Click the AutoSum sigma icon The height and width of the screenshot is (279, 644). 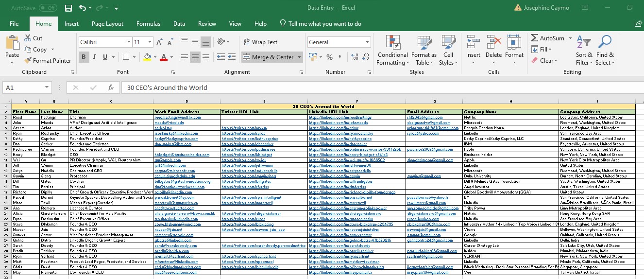pyautogui.click(x=535, y=38)
